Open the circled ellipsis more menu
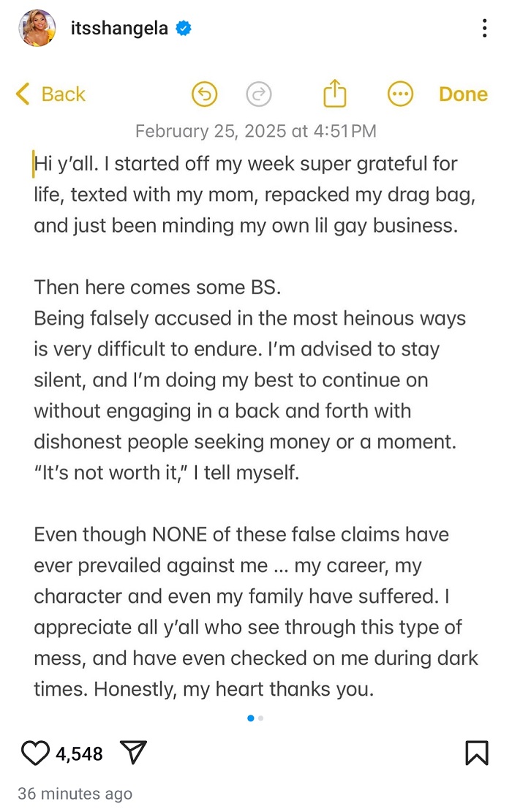512x812 pixels. 400,94
